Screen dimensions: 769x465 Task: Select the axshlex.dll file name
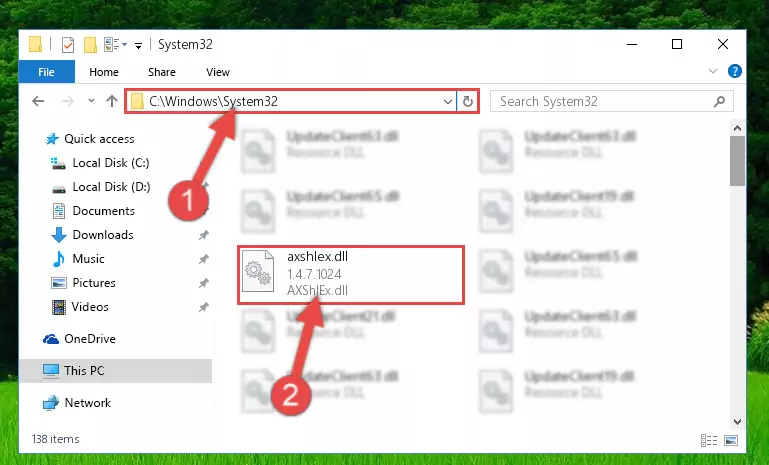point(317,257)
